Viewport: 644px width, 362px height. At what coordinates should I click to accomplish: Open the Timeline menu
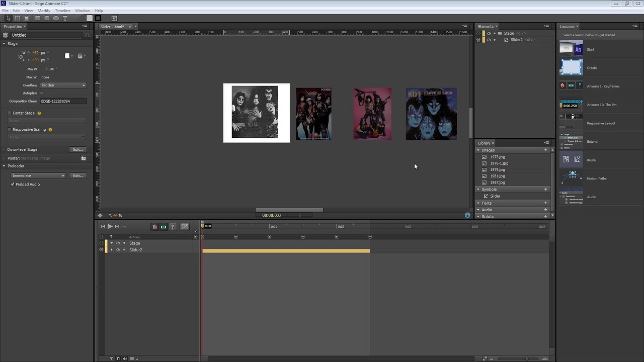tap(62, 11)
